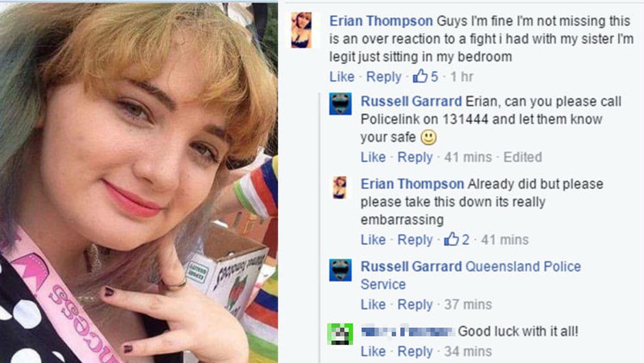
Task: Click the smiley emoji in Russell's reply
Action: [429, 137]
